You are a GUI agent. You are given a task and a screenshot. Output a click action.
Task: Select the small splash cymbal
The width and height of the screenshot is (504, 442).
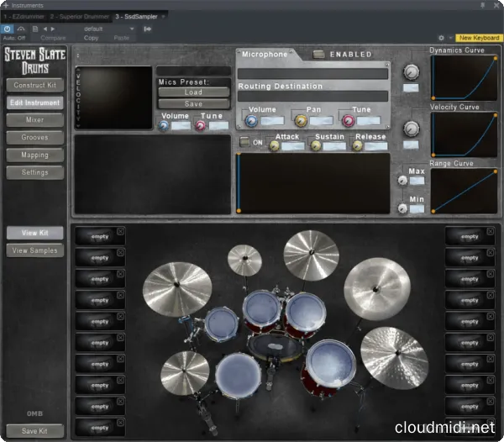point(244,260)
